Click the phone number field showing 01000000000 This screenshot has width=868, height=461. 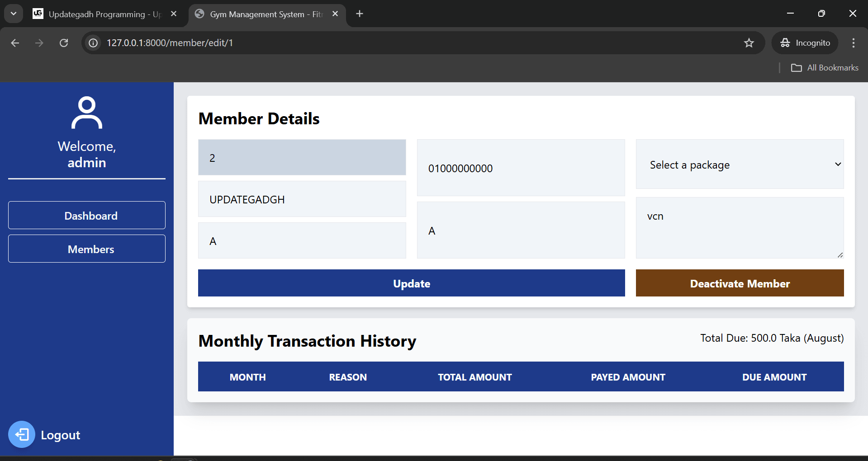click(x=520, y=168)
